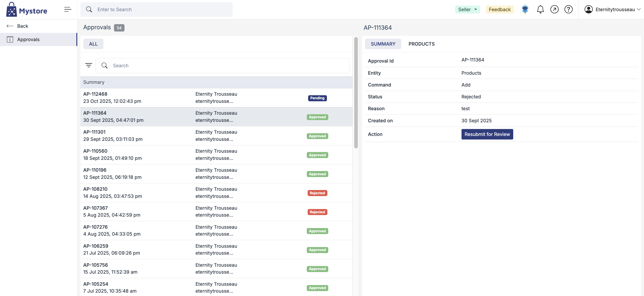Screen dimensions: 644x296
Task: Click the Mystore logo
Action: (x=26, y=9)
